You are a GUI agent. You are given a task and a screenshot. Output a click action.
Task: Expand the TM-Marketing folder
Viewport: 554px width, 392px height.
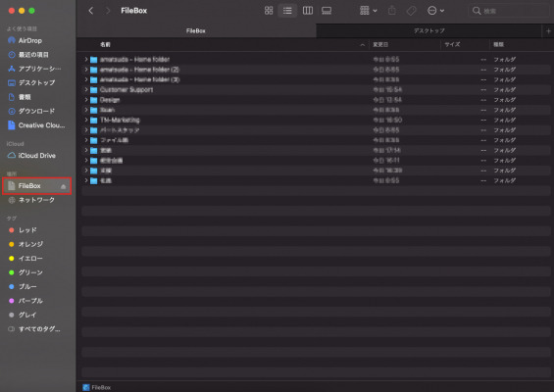pos(86,121)
